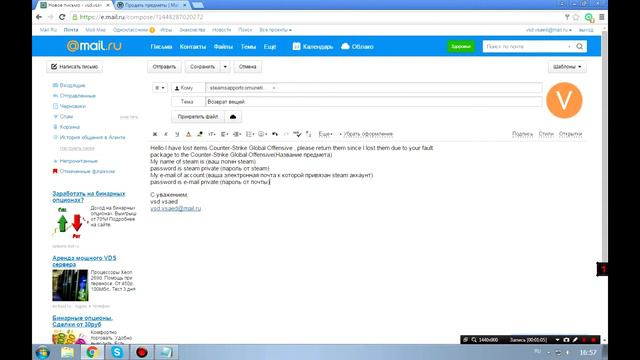Take a snapshot with recorder camera icon
This screenshot has height=360, width=640.
click(566, 340)
